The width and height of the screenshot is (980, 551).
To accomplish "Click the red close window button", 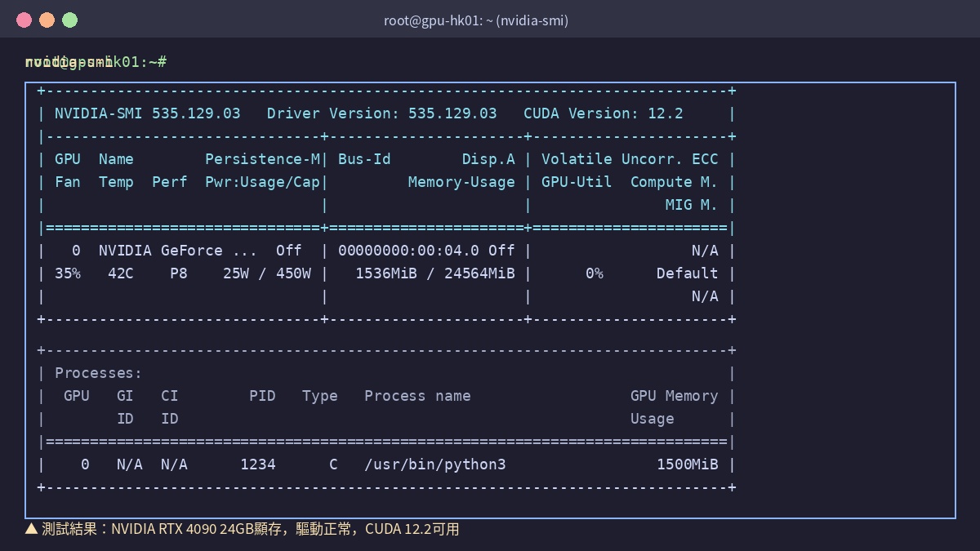I will click(24, 20).
